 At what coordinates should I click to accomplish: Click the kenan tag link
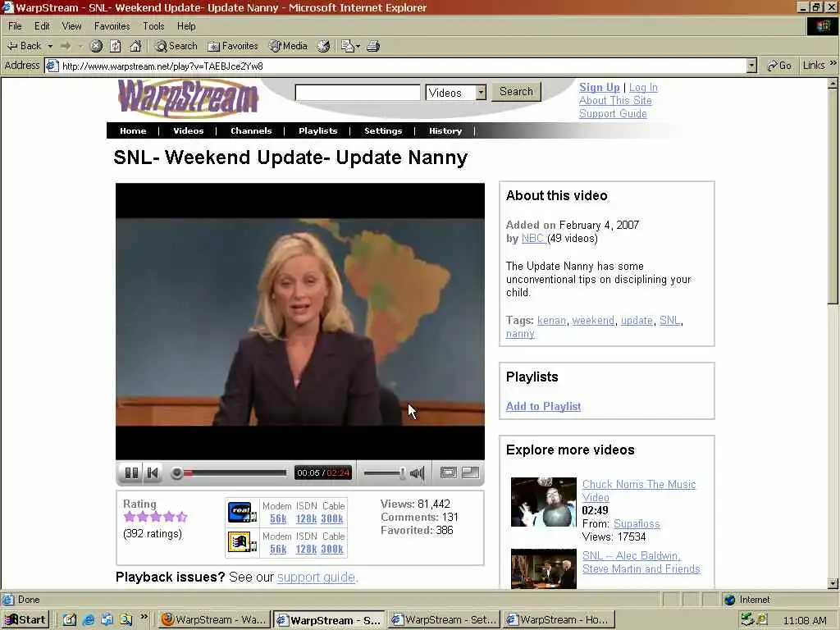(x=551, y=321)
